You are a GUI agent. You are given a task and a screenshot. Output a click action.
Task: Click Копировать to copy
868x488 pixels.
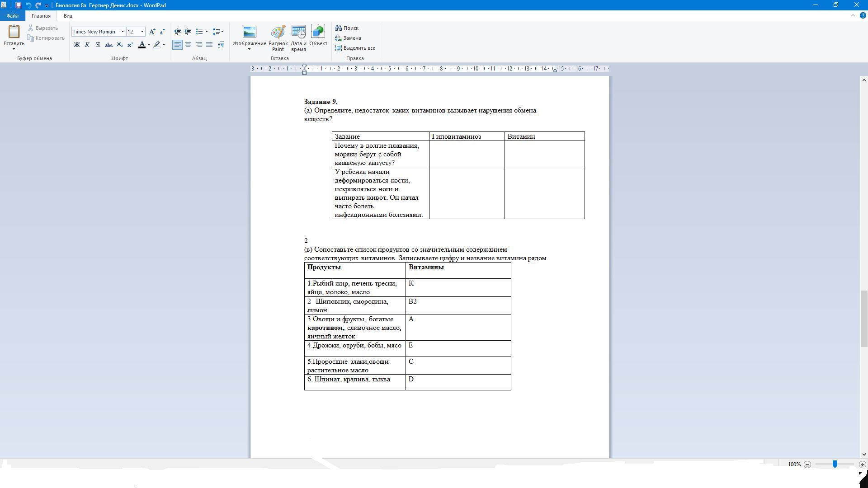(x=46, y=38)
